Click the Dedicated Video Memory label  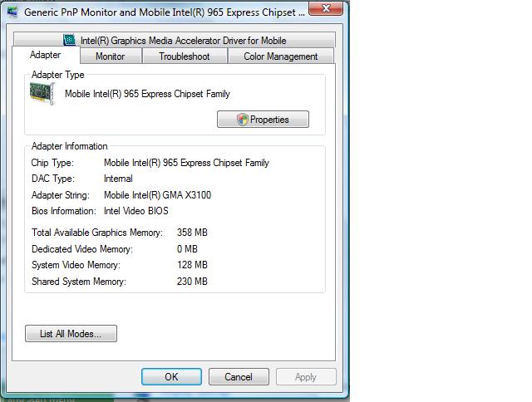coord(82,249)
